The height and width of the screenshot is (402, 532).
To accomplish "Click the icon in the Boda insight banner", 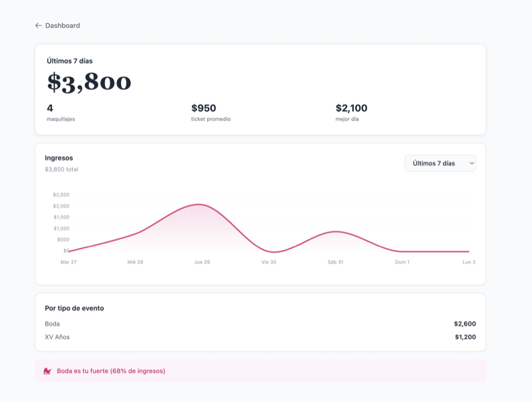I will pos(47,371).
